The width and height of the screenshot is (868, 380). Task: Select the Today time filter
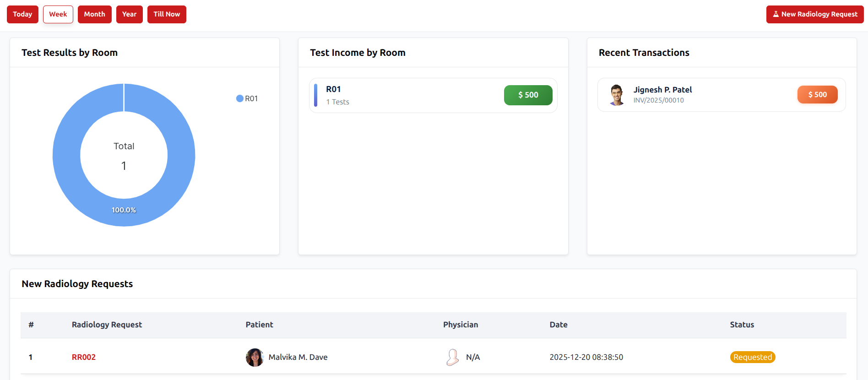click(22, 14)
